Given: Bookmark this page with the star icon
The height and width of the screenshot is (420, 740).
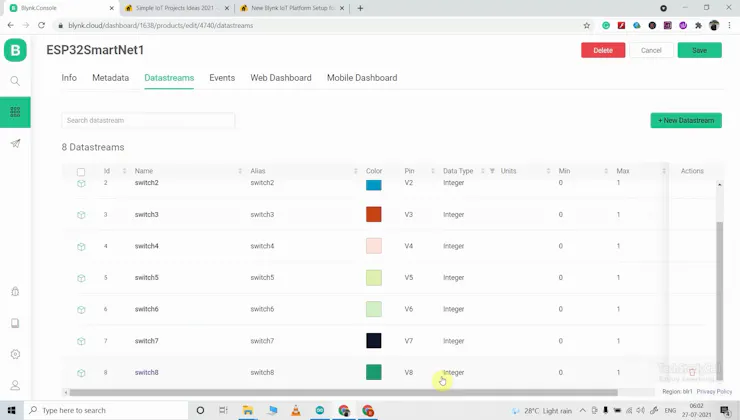Looking at the screenshot, I should [587, 25].
